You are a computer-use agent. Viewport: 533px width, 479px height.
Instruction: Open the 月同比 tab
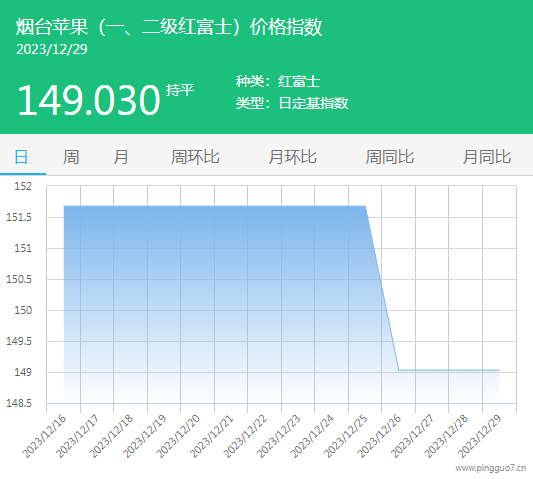tap(487, 157)
